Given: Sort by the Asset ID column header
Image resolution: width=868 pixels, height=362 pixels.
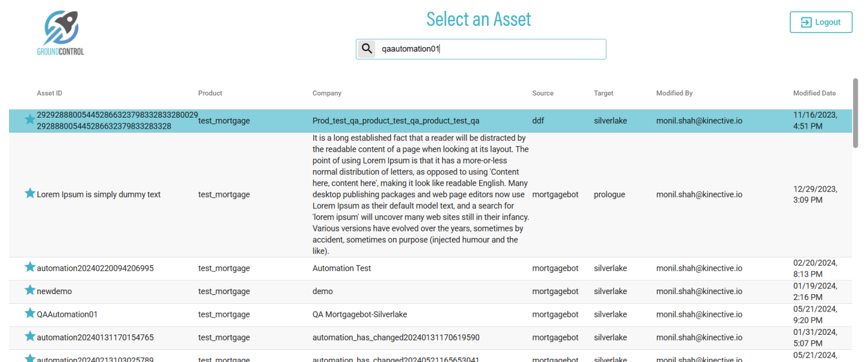Looking at the screenshot, I should (x=50, y=93).
